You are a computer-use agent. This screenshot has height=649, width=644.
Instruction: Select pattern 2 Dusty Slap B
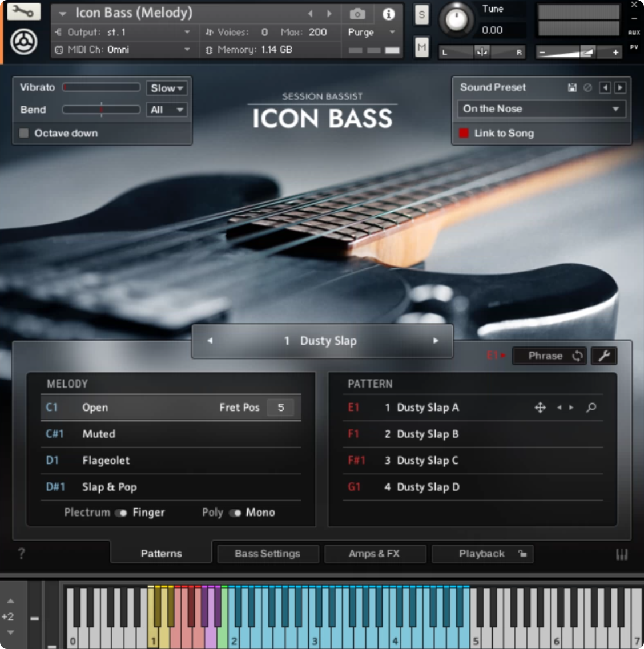[473, 434]
